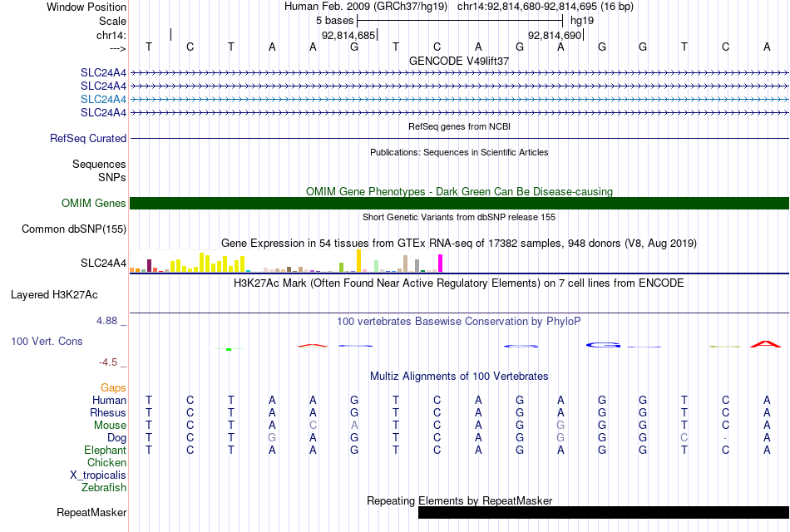Image resolution: width=790 pixels, height=532 pixels.
Task: Click the Sequences track label
Action: (x=99, y=165)
